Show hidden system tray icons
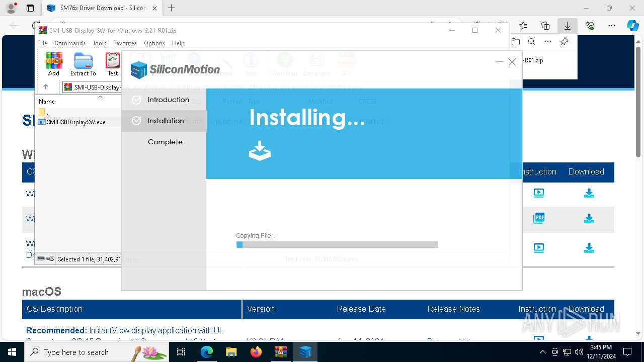Viewport: 644px width, 362px height. pos(542,352)
